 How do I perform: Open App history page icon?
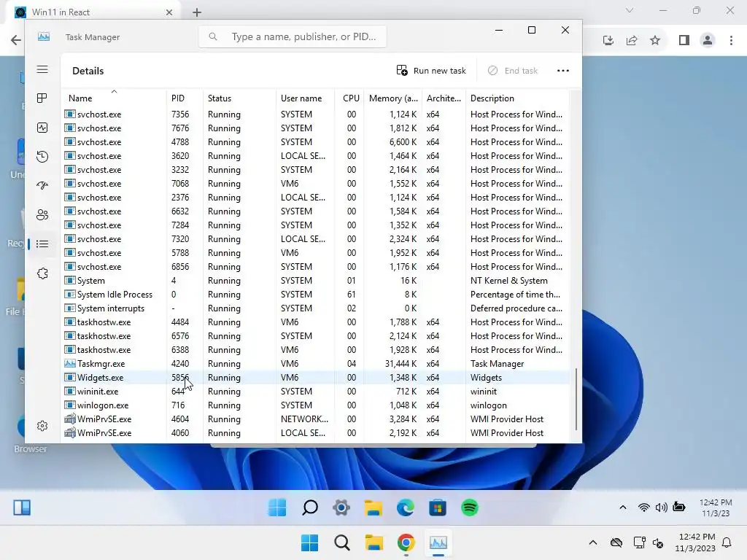(42, 157)
